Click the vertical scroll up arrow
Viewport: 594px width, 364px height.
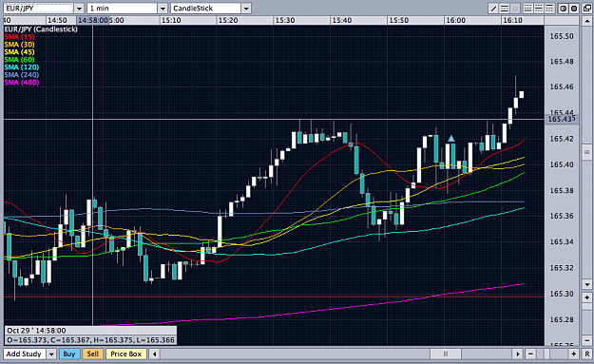(x=586, y=21)
